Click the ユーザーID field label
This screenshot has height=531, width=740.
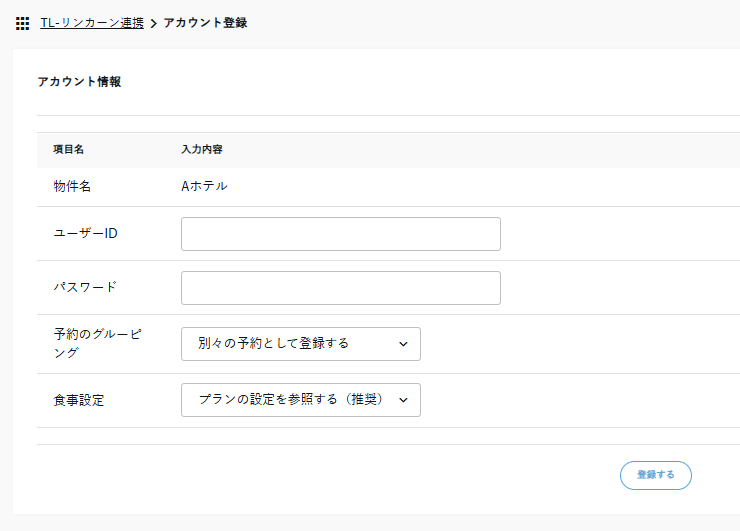point(85,233)
